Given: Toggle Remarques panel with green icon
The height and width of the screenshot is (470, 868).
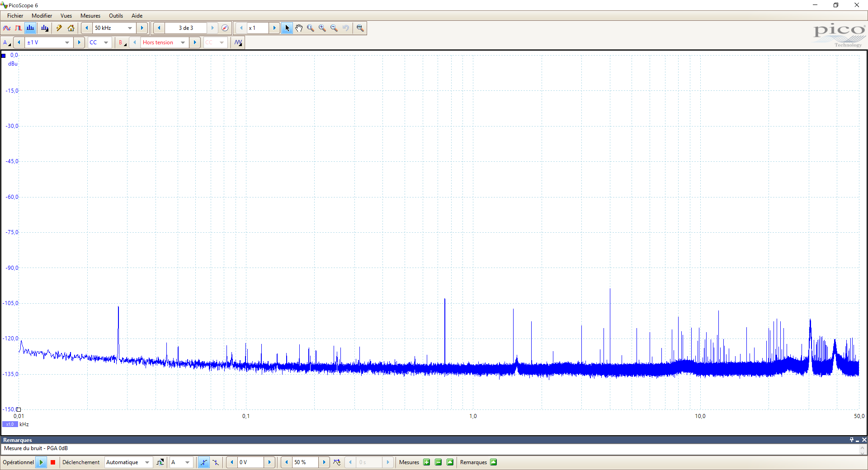Looking at the screenshot, I should (493, 462).
